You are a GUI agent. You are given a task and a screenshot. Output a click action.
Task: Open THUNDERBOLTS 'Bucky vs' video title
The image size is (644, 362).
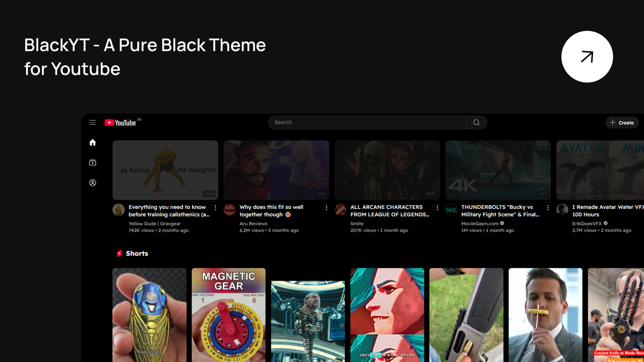click(500, 211)
